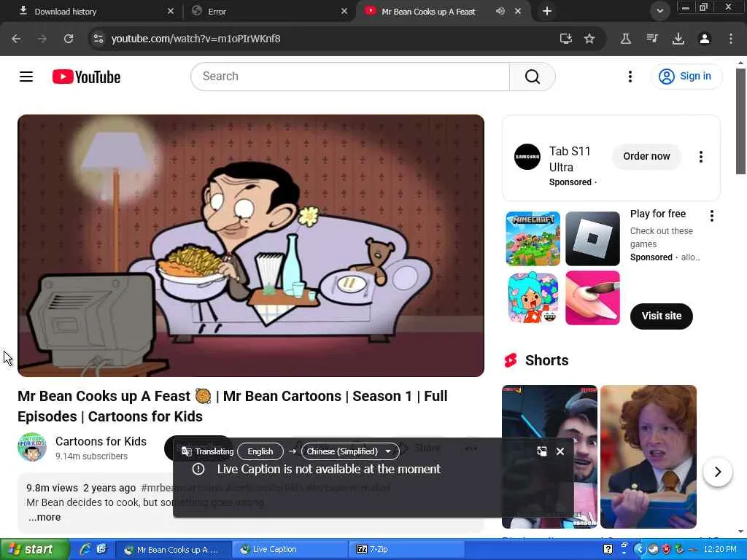Click the #mrbeancartoons hashtag link

(x=182, y=488)
